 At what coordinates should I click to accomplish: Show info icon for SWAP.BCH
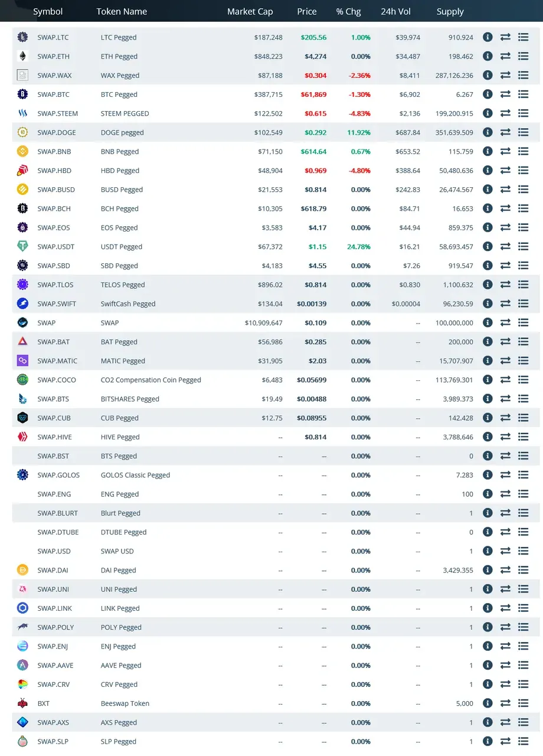point(488,208)
